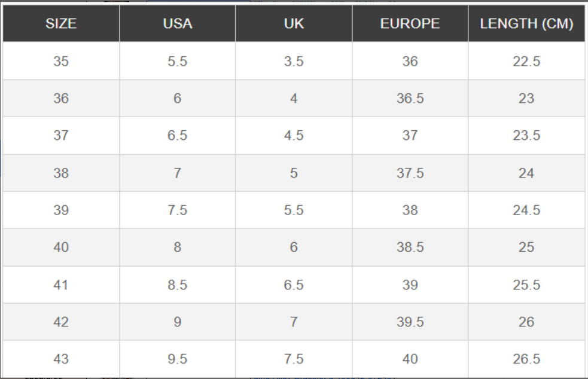Click the USA column header
Viewport: 588px width, 379px height.
point(177,24)
